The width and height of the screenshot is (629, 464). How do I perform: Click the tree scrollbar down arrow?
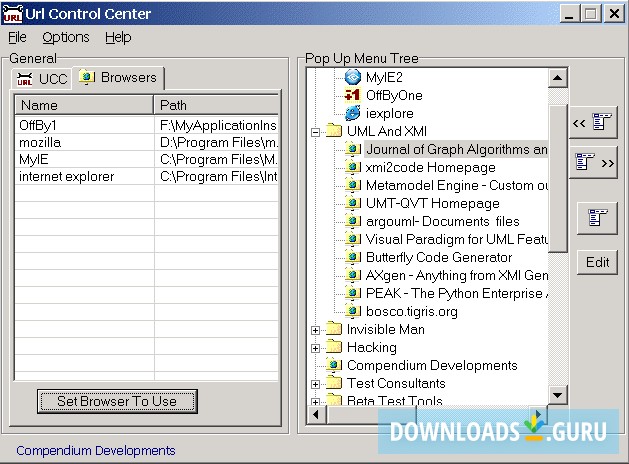coord(558,395)
